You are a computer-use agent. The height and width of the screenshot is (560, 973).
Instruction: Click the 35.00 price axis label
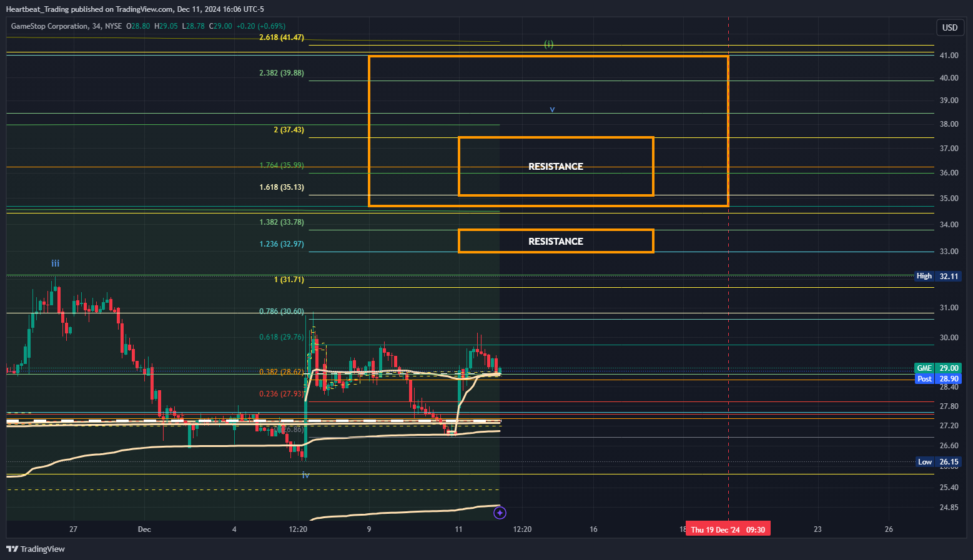(x=949, y=199)
